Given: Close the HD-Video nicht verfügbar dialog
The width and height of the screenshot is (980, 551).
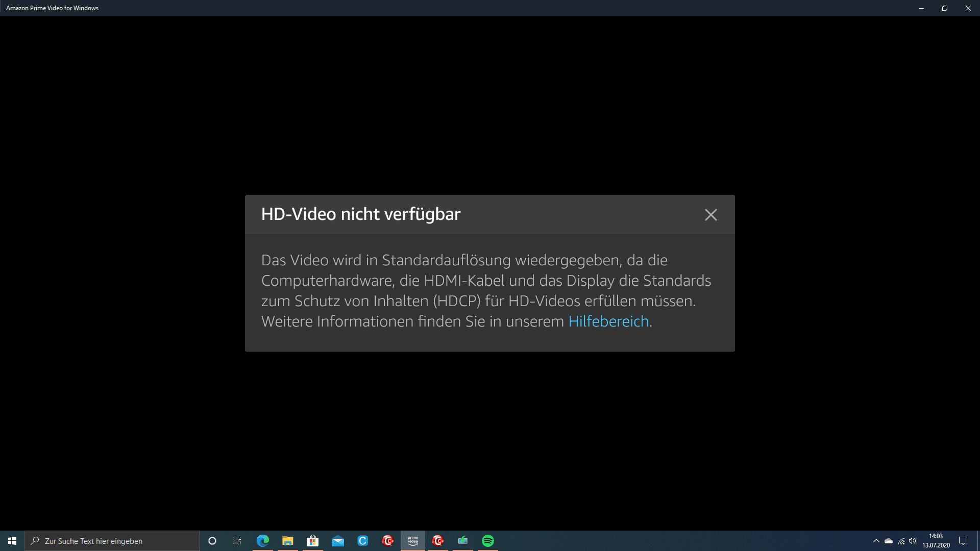Looking at the screenshot, I should [711, 215].
